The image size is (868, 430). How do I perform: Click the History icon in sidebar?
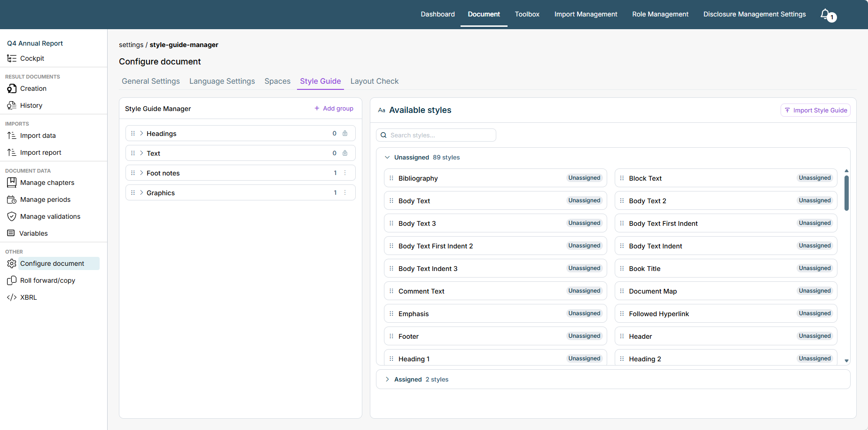coord(12,105)
